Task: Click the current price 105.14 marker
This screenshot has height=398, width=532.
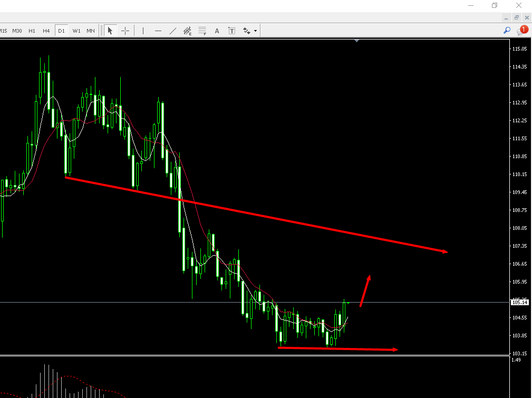Action: (x=519, y=302)
